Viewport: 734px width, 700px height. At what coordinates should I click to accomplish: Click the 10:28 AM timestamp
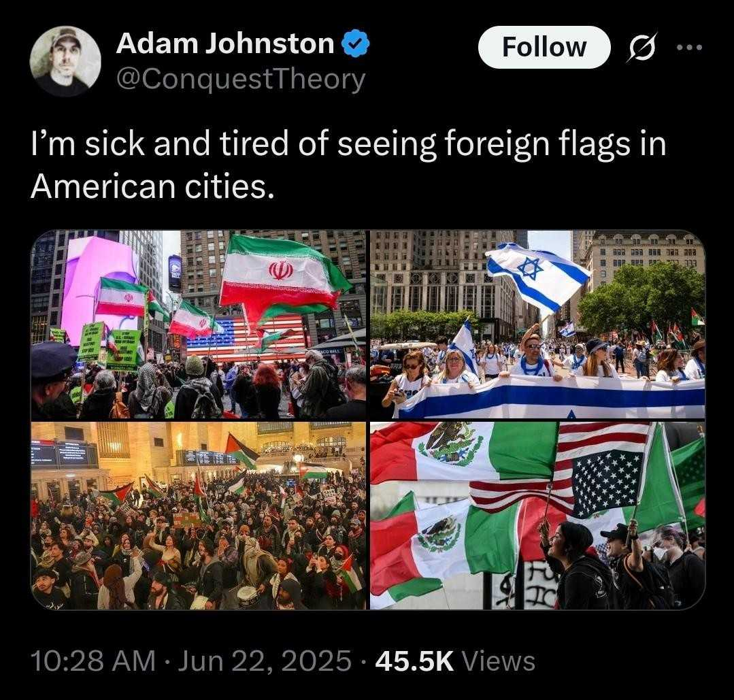(93, 661)
